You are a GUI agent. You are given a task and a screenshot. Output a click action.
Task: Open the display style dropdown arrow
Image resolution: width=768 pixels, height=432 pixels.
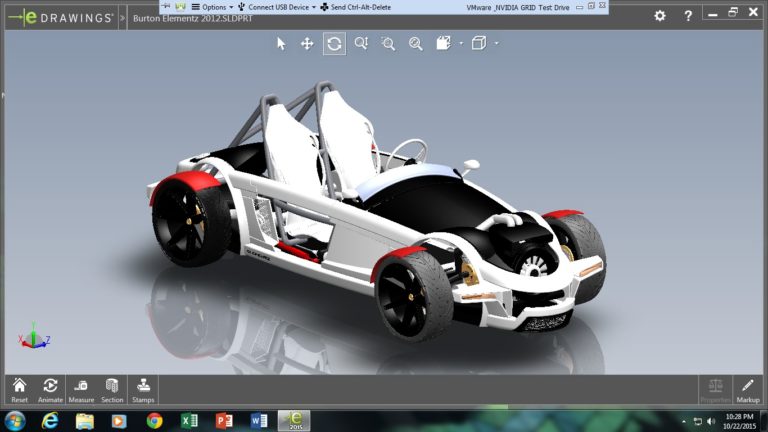pos(497,44)
